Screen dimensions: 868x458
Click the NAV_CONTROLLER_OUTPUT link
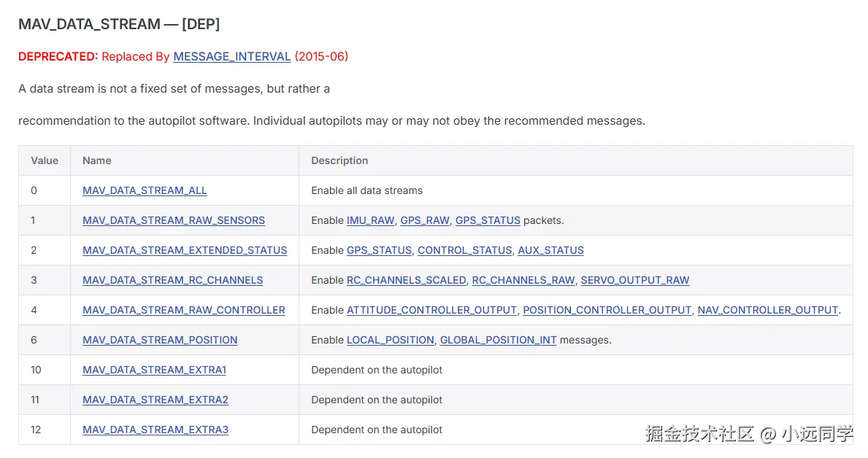(x=767, y=310)
